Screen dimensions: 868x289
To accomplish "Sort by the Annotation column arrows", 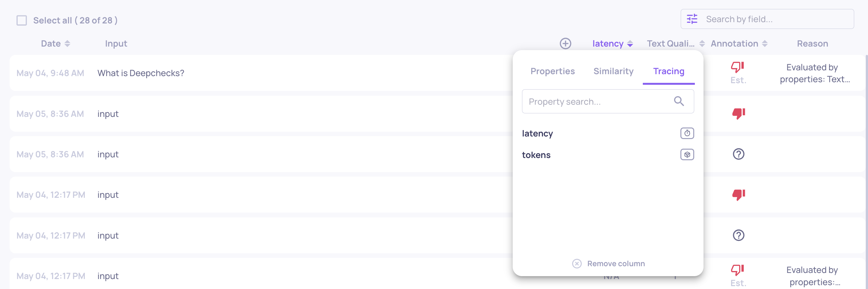I will tap(765, 43).
